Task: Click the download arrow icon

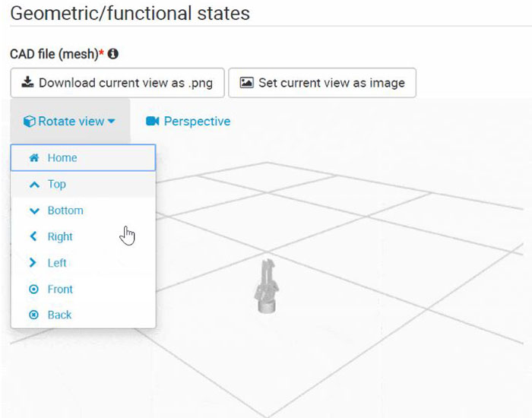Action: click(28, 82)
